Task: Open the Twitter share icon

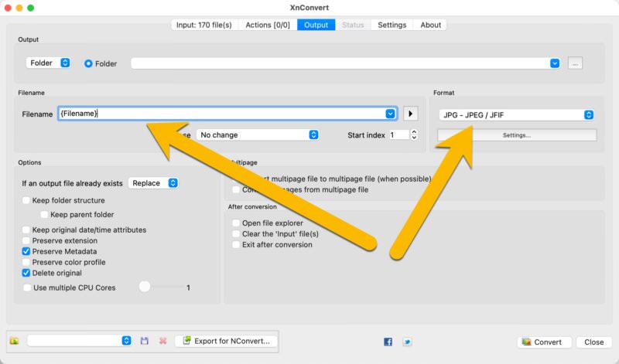Action: pos(407,342)
